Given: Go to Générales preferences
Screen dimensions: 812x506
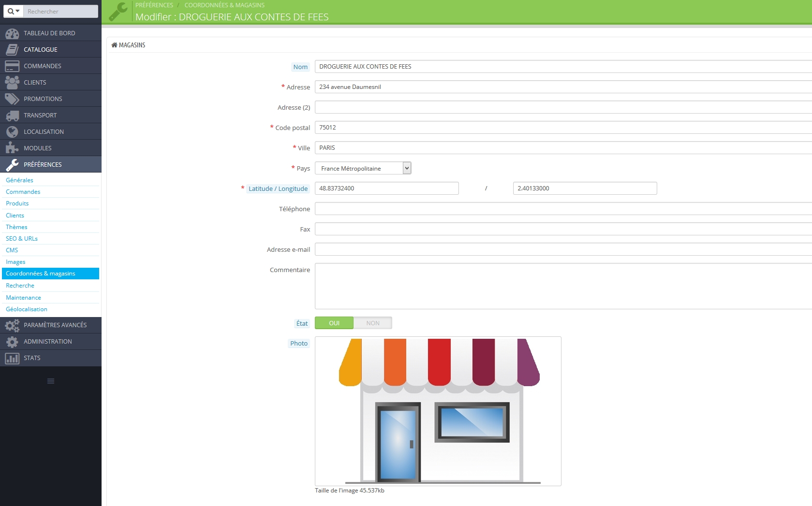Looking at the screenshot, I should pyautogui.click(x=51, y=180).
